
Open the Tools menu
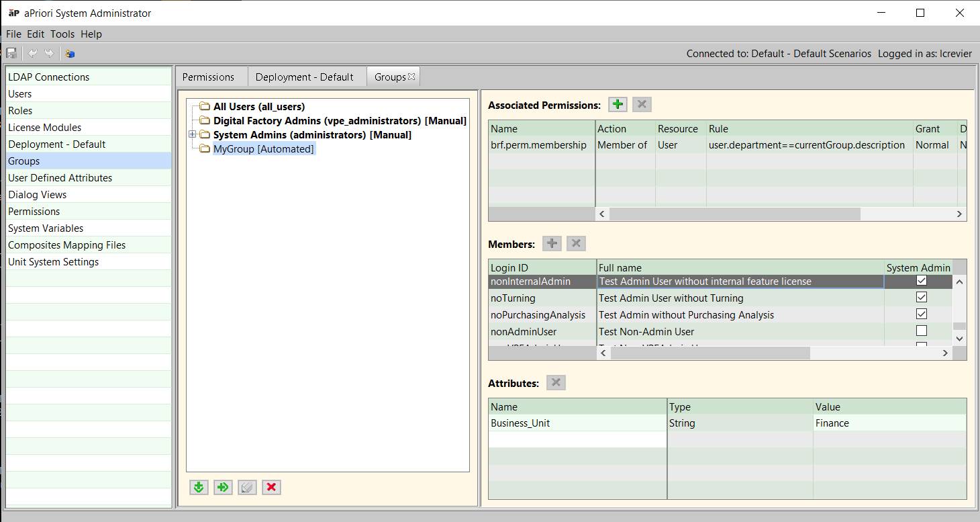pyautogui.click(x=62, y=34)
